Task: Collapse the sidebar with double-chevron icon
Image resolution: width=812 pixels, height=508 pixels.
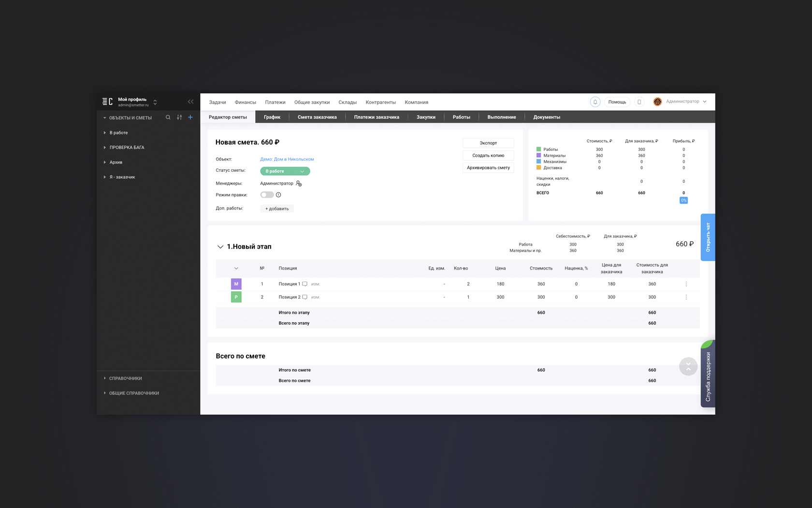Action: coord(190,102)
